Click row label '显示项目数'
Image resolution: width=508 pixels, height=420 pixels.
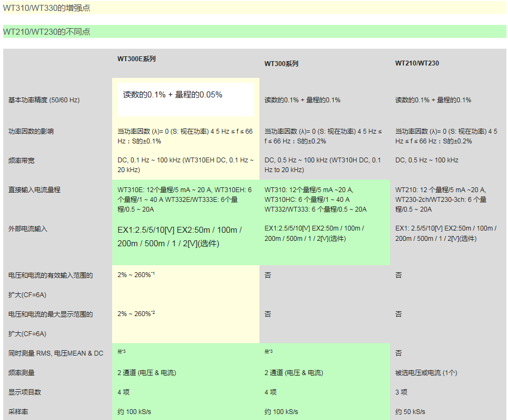[24, 392]
